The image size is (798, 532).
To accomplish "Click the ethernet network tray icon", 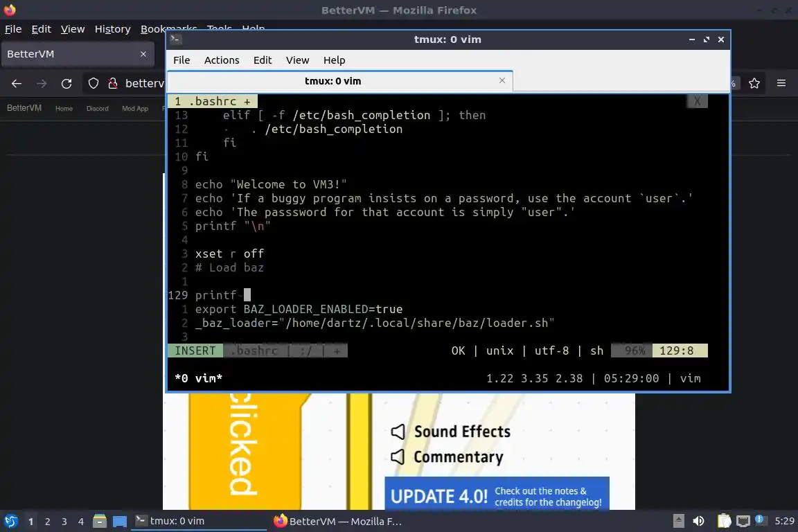I will coord(743,521).
